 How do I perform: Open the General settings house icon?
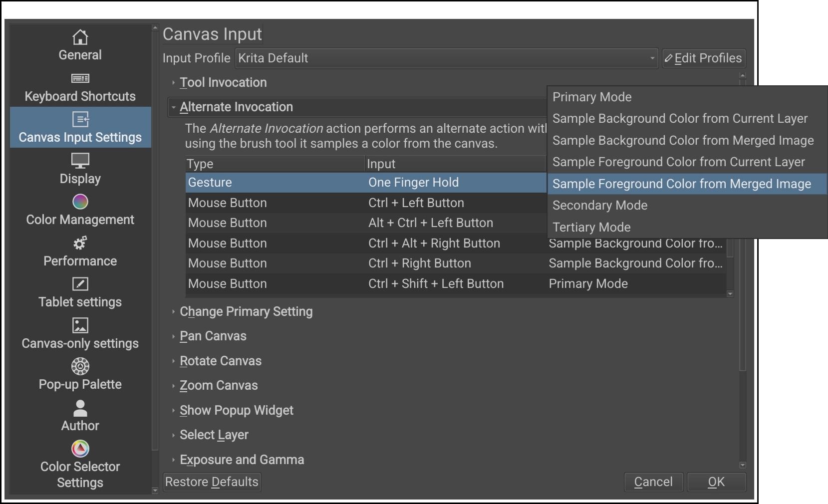(x=80, y=37)
